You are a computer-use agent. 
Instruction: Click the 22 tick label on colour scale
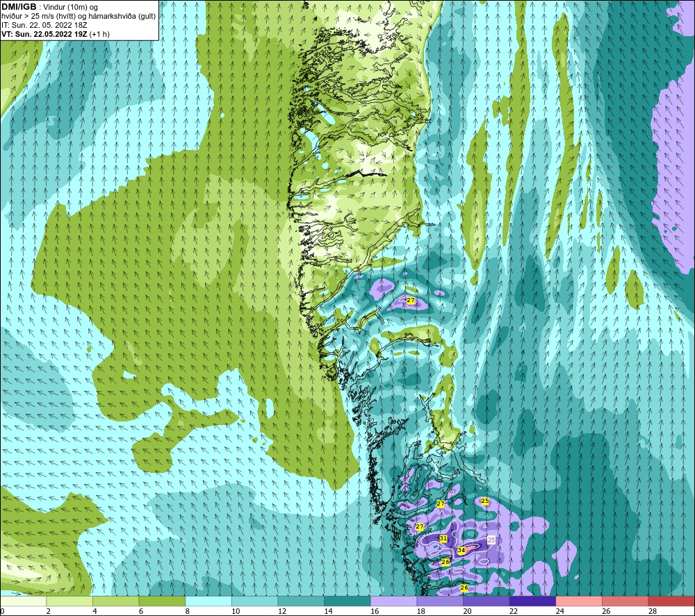tap(514, 611)
